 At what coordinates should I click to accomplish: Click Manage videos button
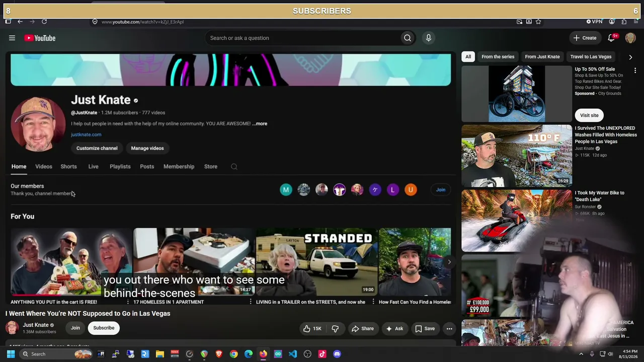coord(147,148)
